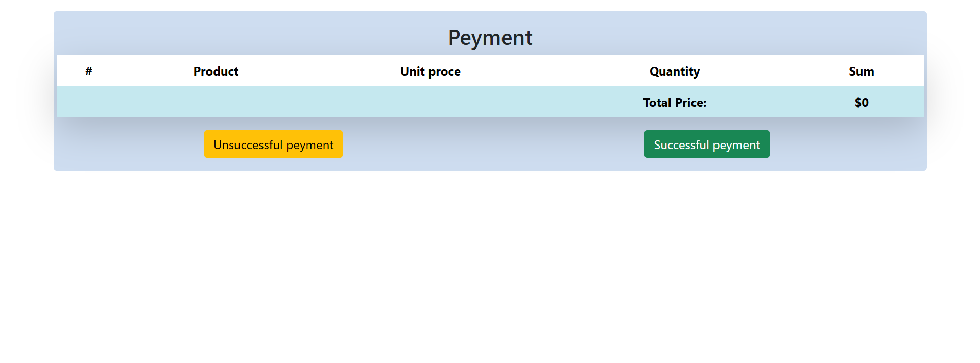Click card area right of Successful peyment button

tap(848, 144)
